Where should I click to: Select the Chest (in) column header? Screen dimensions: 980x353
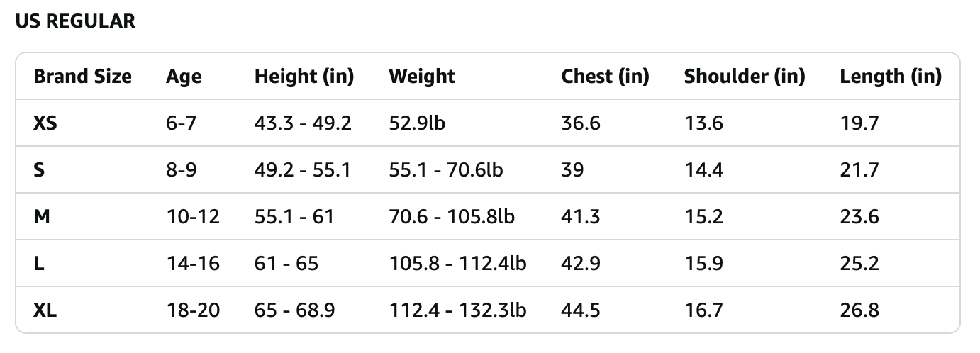coord(605,76)
